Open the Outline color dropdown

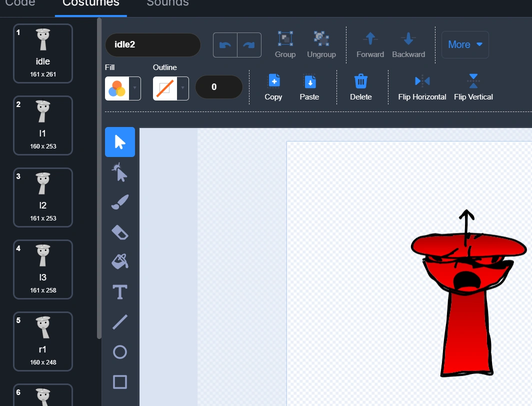click(x=170, y=88)
